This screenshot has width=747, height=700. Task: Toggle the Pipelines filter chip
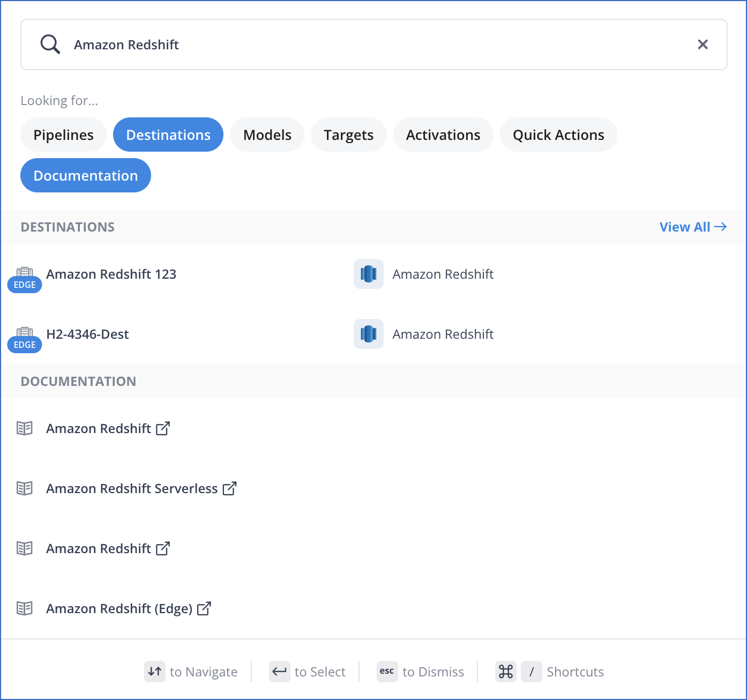click(63, 135)
